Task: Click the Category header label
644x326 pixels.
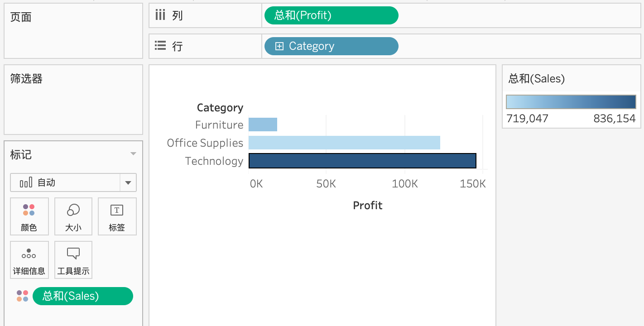Action: [x=220, y=108]
